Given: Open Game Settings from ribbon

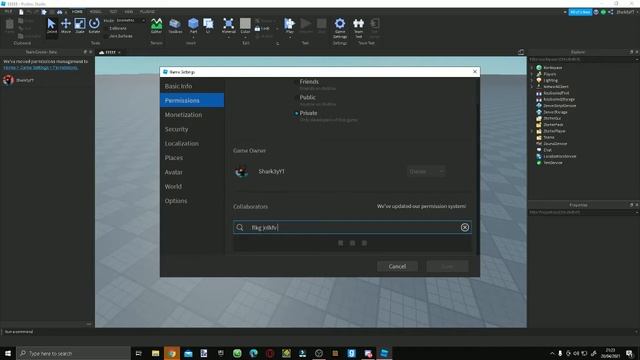Looking at the screenshot, I should [x=340, y=28].
